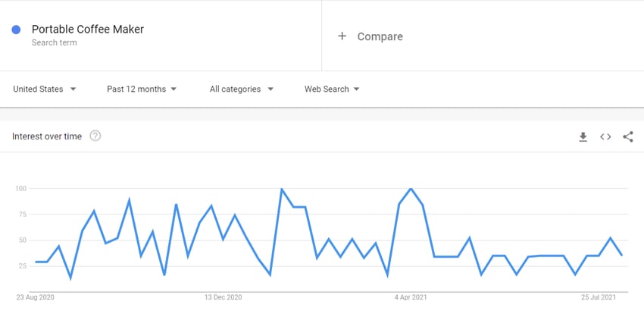Image resolution: width=644 pixels, height=317 pixels.
Task: Click the 23 Aug 2020 axis label
Action: (36, 297)
